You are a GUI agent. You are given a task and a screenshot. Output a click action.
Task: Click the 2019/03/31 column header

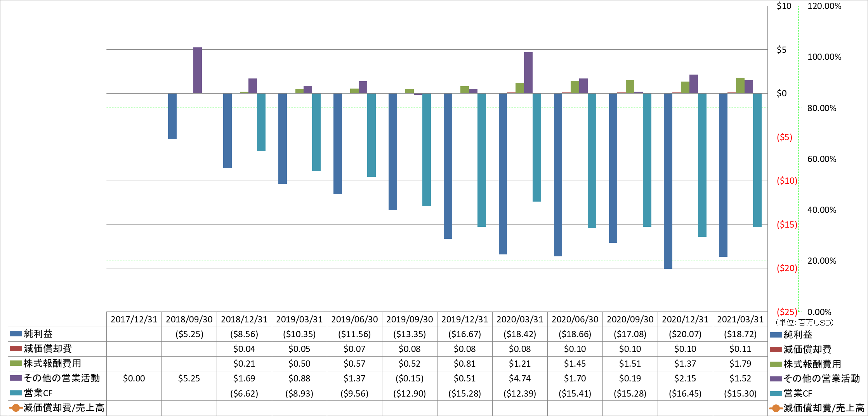(299, 319)
